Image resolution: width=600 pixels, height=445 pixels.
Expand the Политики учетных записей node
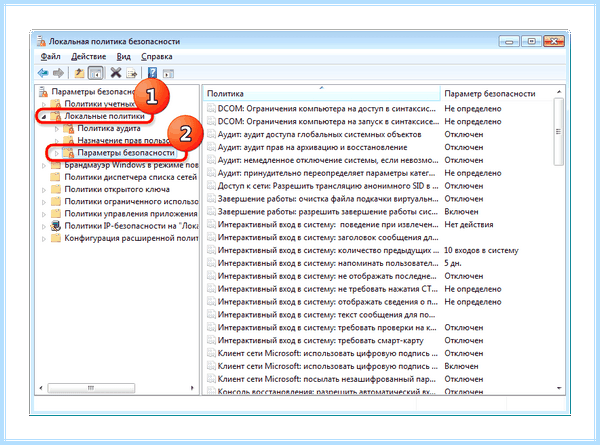click(44, 104)
